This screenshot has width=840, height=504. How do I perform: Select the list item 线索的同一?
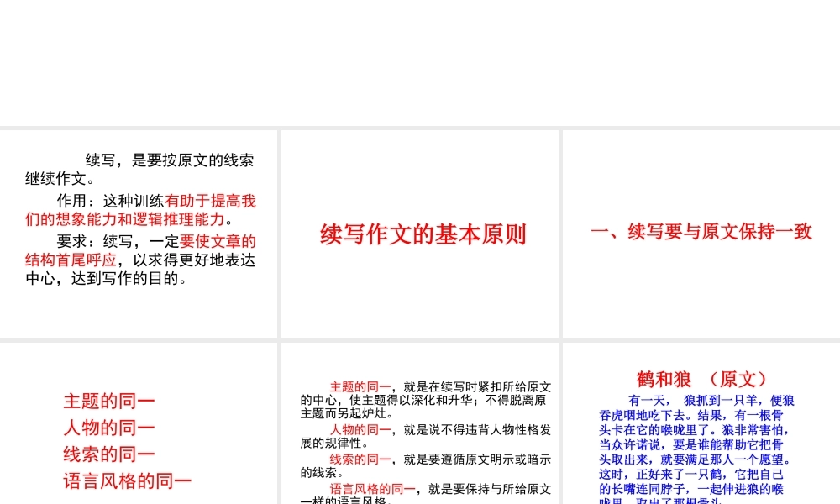108,454
